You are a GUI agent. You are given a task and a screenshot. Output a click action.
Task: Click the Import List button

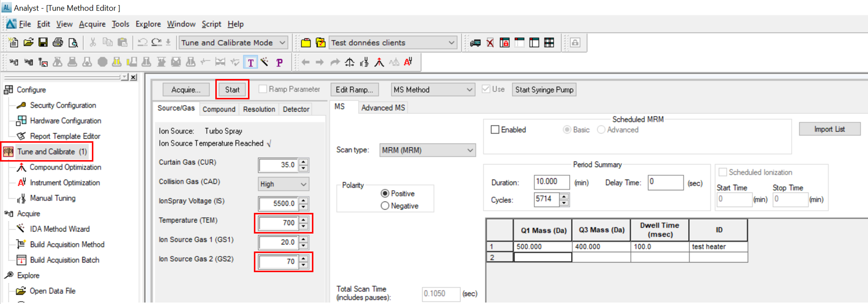829,129
